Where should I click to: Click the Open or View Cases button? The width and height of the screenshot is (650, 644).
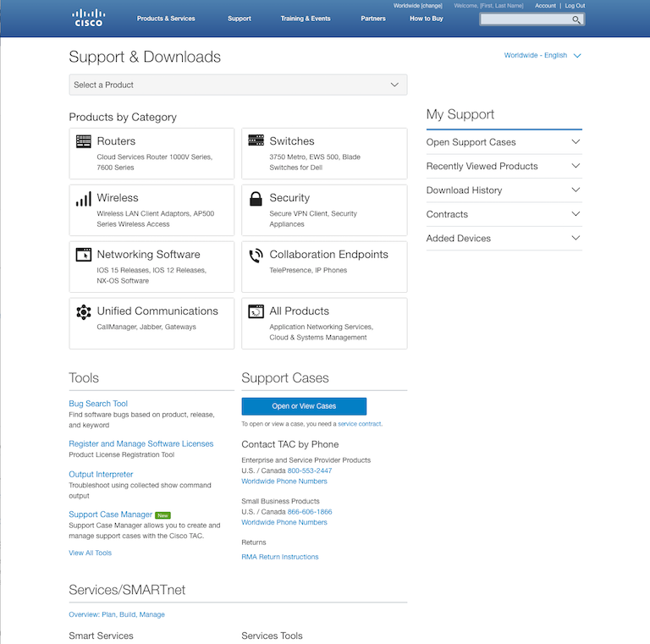click(x=304, y=406)
